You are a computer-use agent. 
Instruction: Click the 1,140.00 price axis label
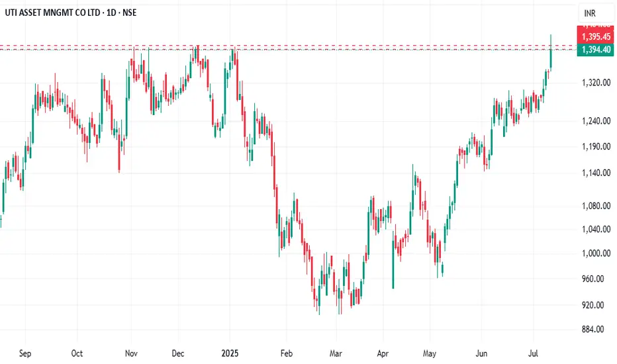(594, 173)
